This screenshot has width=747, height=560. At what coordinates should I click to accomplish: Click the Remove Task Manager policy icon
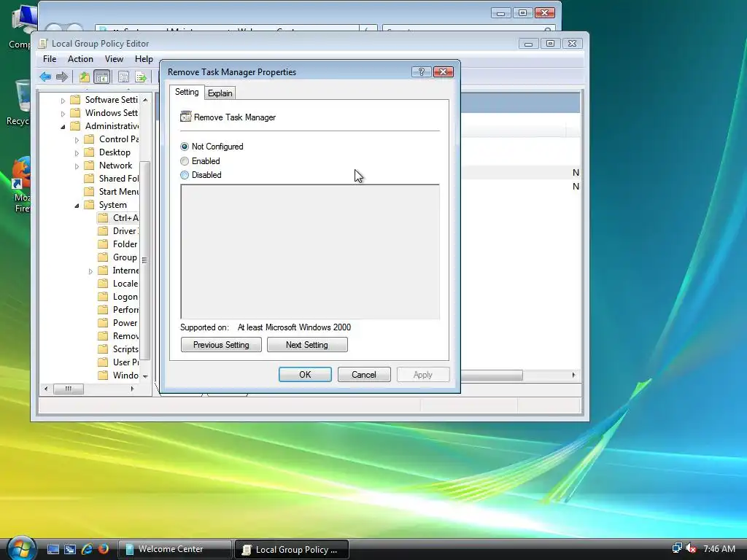click(185, 117)
